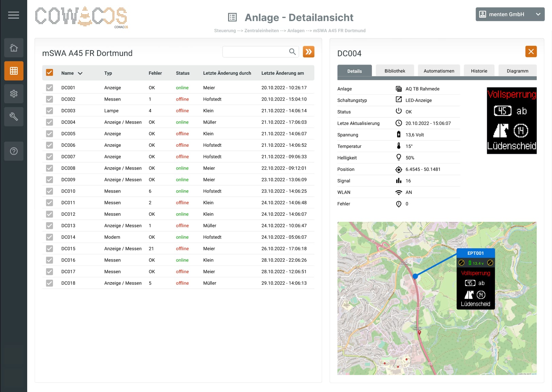Click the DC016 row name
The image size is (552, 392).
[68, 260]
